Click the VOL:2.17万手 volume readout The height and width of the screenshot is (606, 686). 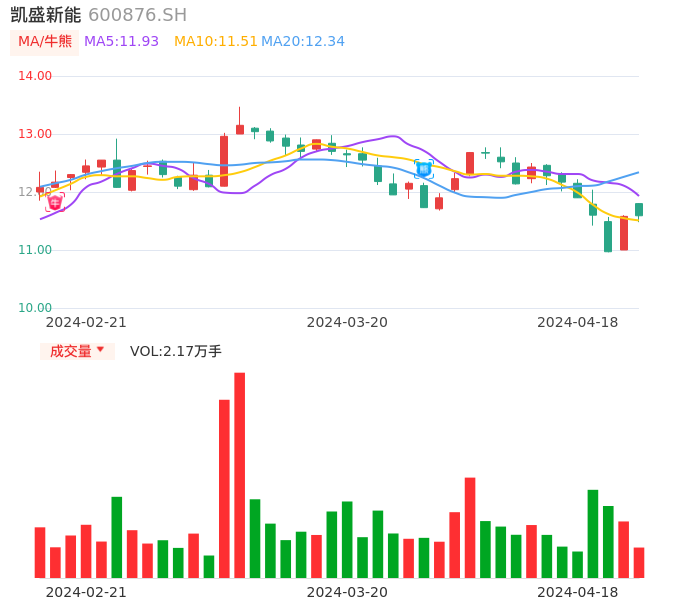(x=176, y=351)
